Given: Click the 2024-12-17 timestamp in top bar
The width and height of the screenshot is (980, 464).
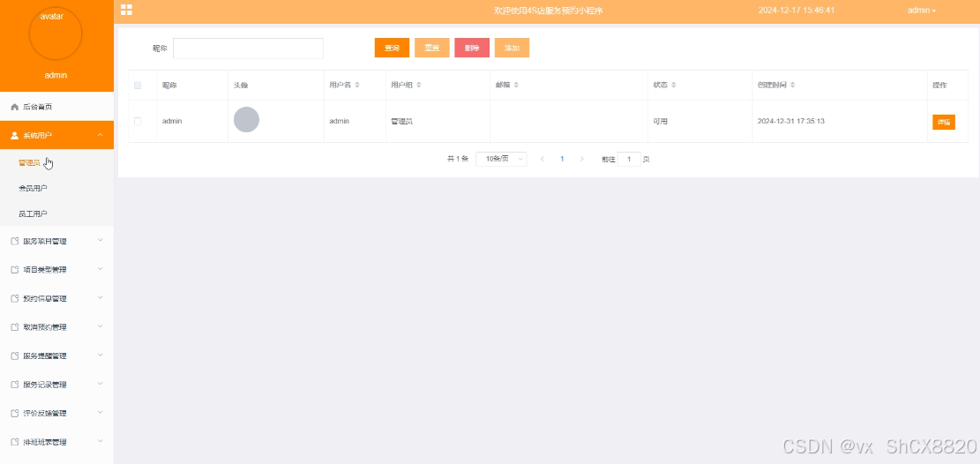Looking at the screenshot, I should [x=797, y=11].
